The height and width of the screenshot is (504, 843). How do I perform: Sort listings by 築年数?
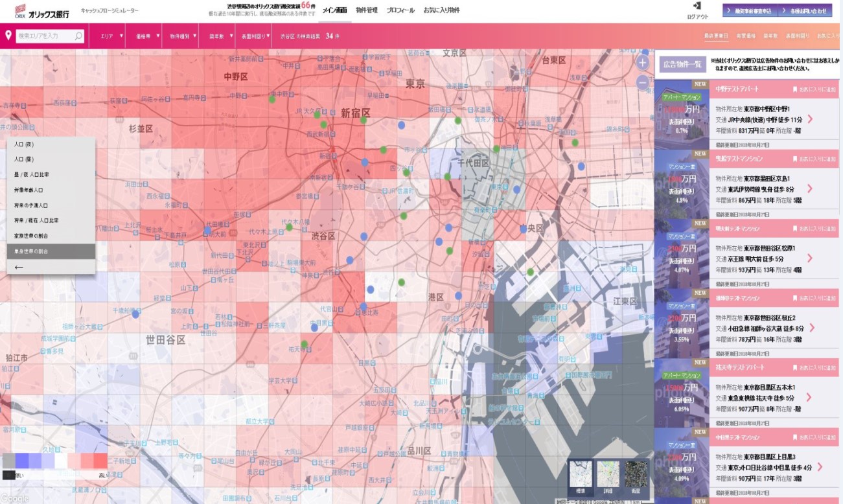(x=770, y=36)
